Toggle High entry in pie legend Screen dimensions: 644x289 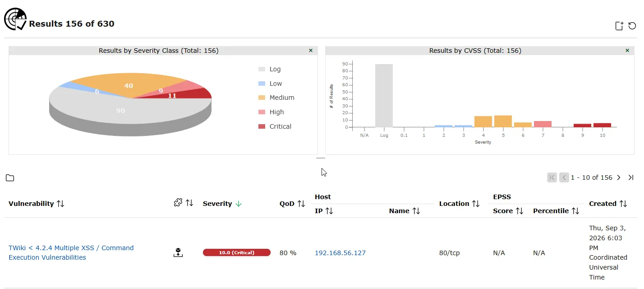click(271, 112)
